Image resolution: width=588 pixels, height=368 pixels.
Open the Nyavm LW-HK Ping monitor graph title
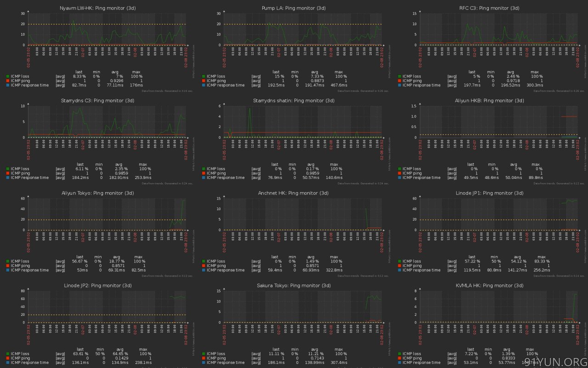(97, 8)
